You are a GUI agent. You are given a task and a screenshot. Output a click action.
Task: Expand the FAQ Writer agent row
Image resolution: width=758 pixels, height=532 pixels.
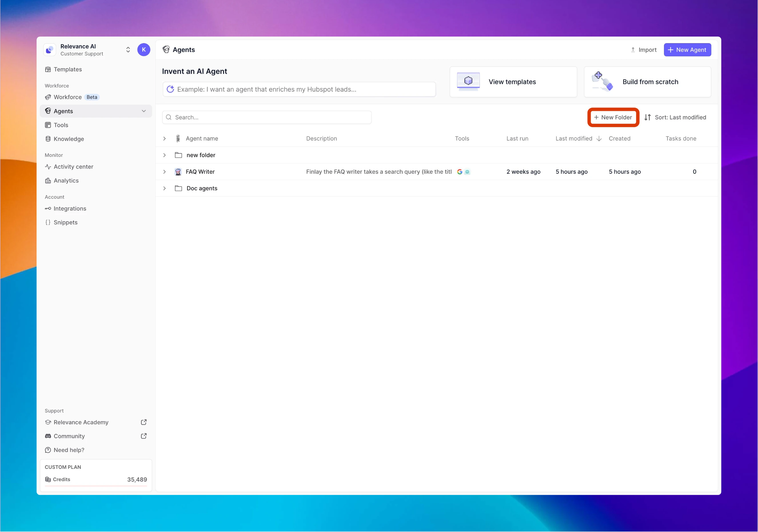164,172
